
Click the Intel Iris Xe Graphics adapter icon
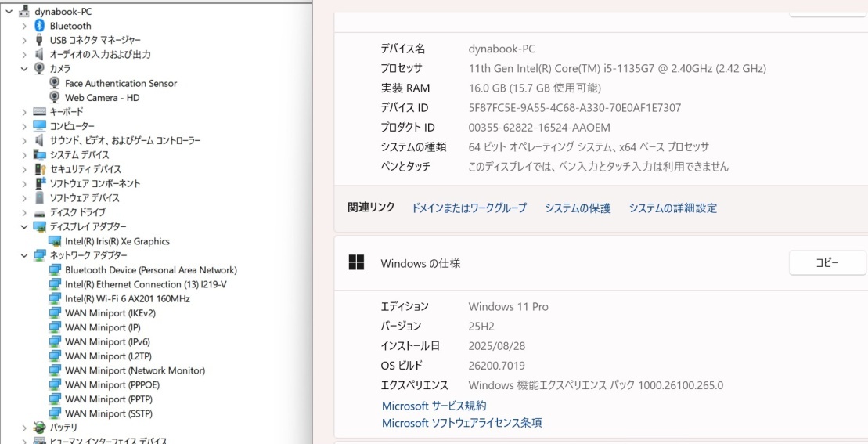55,241
